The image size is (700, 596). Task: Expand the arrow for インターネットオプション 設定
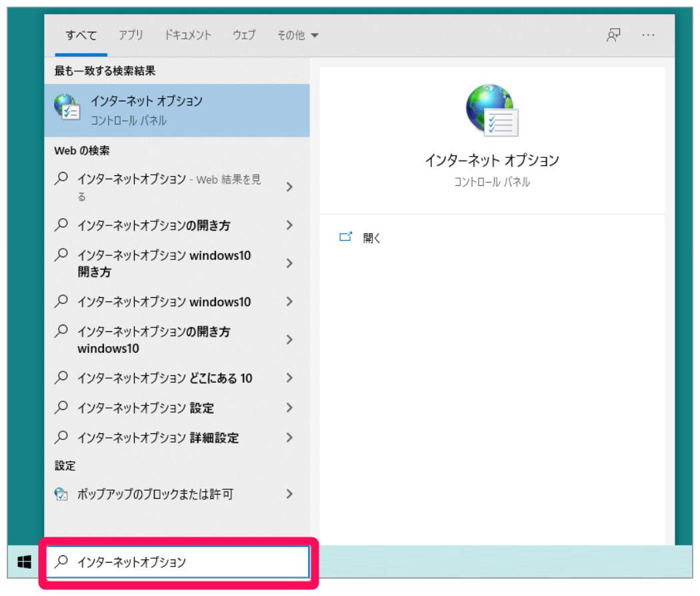point(289,407)
